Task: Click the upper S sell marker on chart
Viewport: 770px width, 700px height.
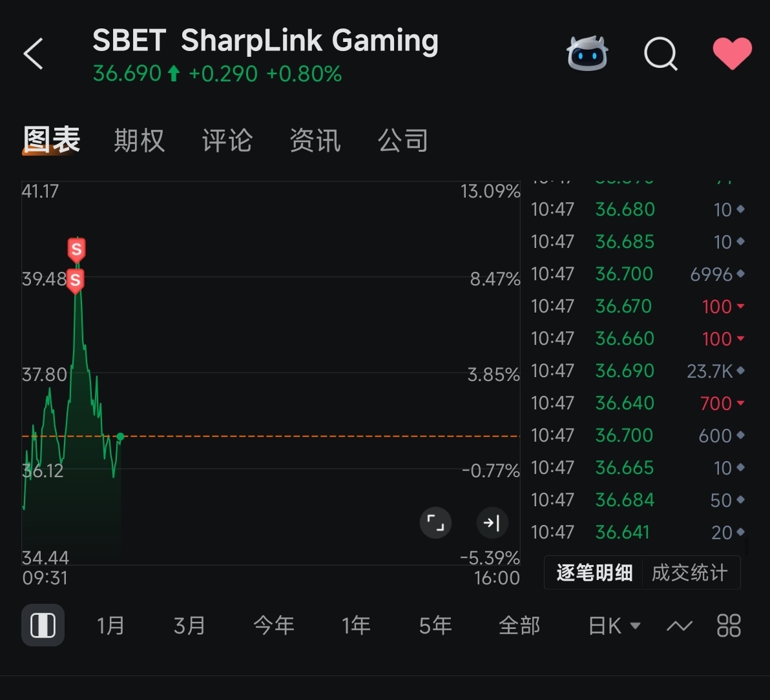Action: point(77,250)
